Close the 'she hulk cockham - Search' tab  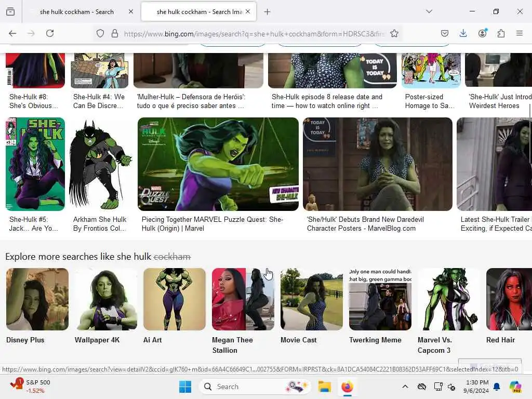131,11
